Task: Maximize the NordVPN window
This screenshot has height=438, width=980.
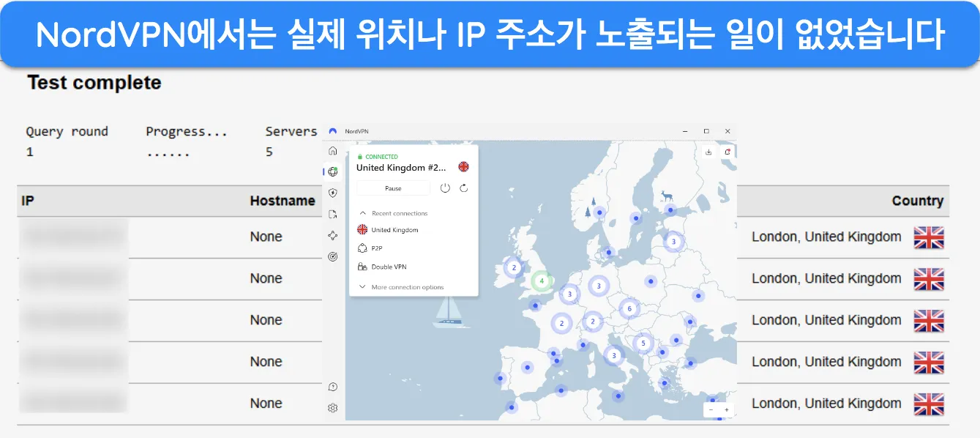Action: pyautogui.click(x=706, y=131)
